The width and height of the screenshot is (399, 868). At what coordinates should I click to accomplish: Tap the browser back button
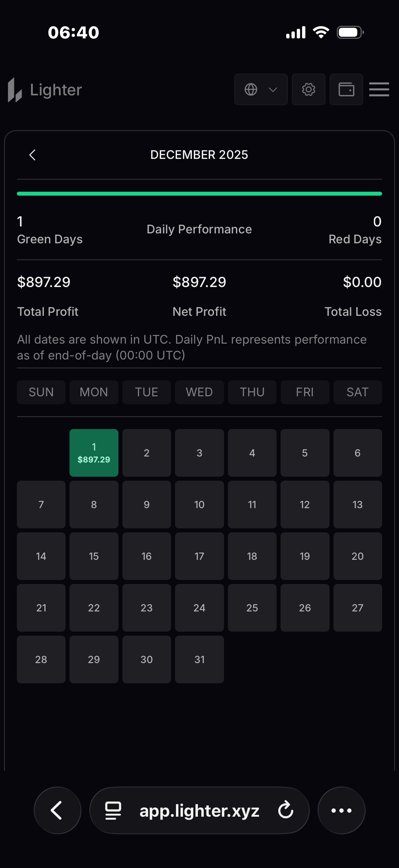coord(57,810)
